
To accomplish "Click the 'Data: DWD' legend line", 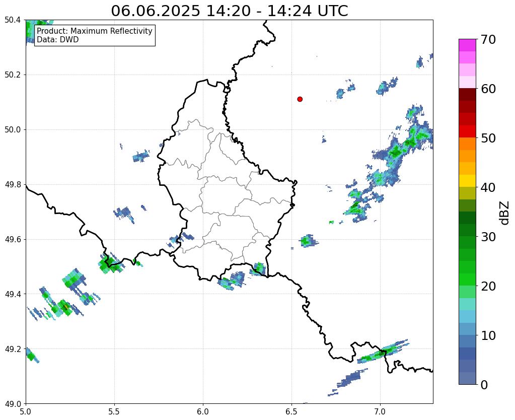I will point(58,40).
